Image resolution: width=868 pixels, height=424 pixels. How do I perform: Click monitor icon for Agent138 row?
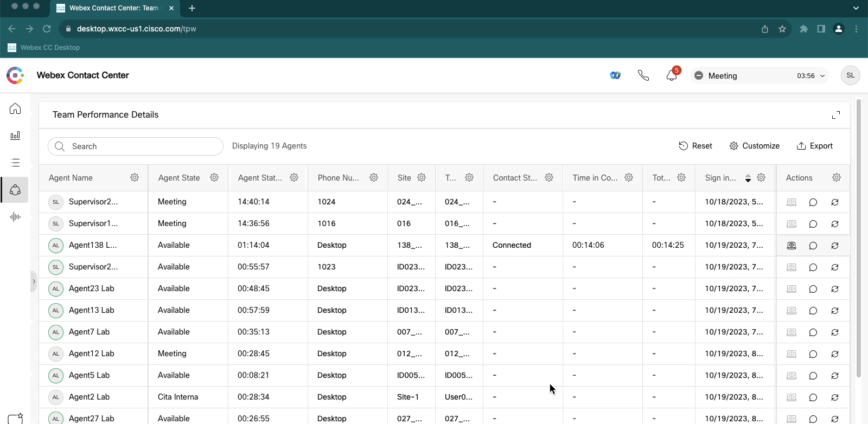pyautogui.click(x=792, y=246)
